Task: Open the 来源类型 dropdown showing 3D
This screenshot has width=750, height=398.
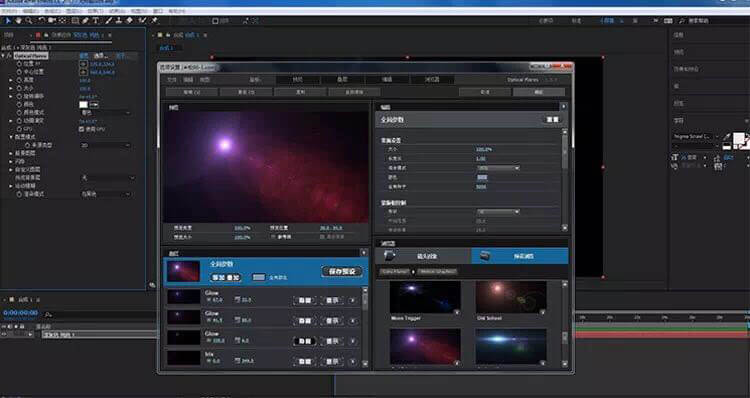Action: pyautogui.click(x=105, y=145)
